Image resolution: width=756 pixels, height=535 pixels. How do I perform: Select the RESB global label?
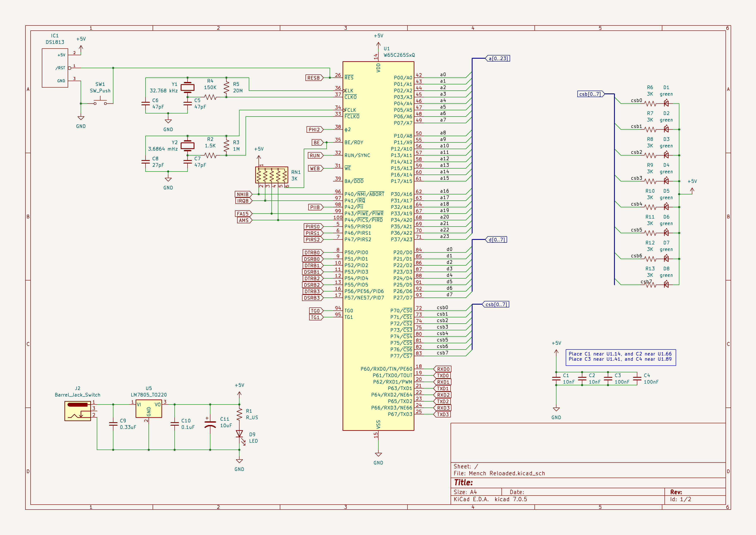click(314, 78)
